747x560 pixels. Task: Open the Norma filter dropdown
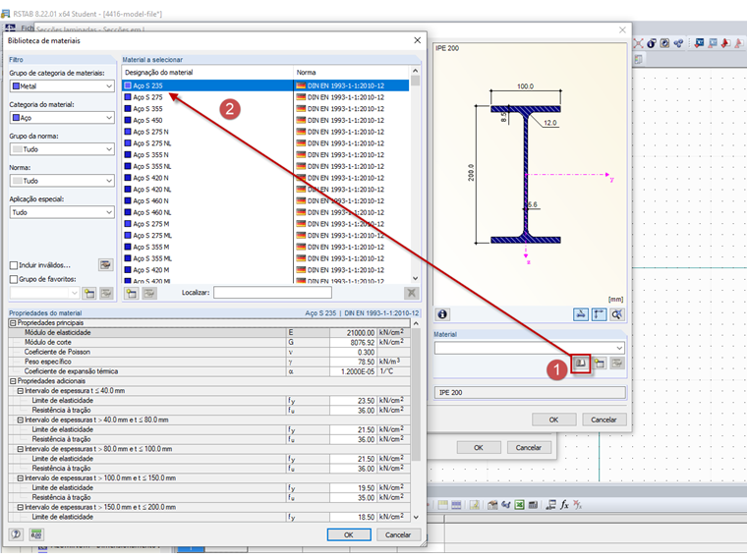[62, 181]
